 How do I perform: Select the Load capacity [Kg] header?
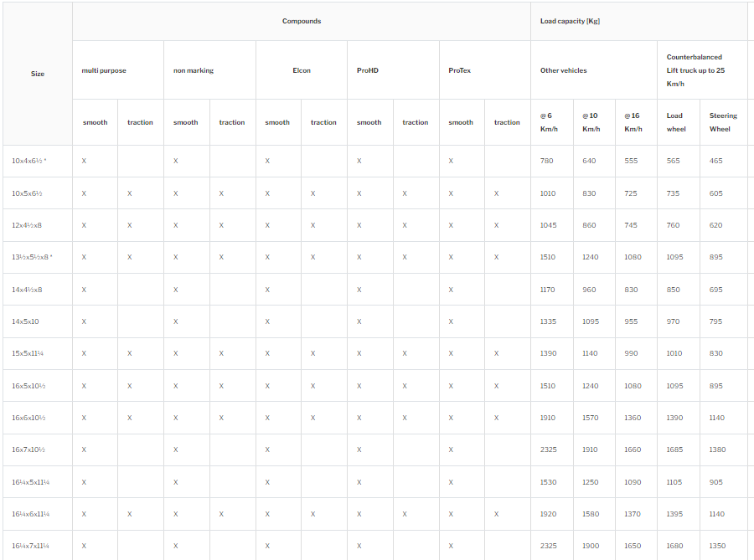click(x=570, y=21)
